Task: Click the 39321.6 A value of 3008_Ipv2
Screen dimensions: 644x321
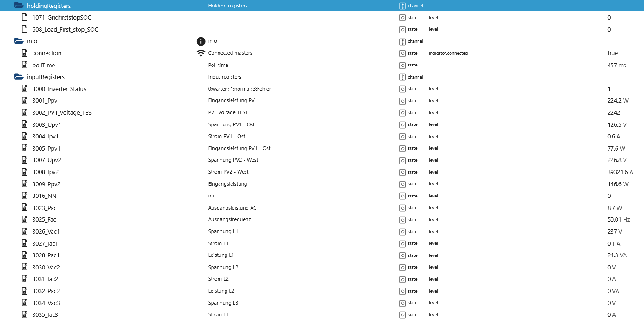Action: 620,172
